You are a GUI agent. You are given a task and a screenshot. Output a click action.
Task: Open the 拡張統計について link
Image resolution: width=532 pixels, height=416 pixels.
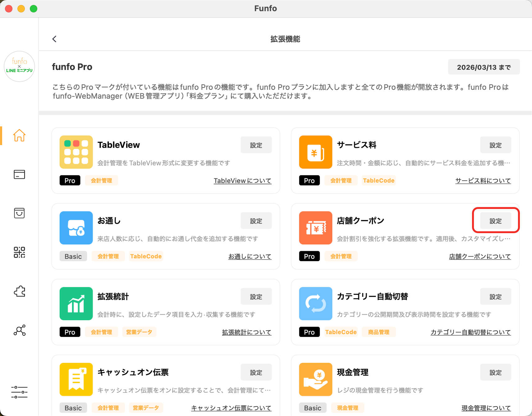(247, 332)
